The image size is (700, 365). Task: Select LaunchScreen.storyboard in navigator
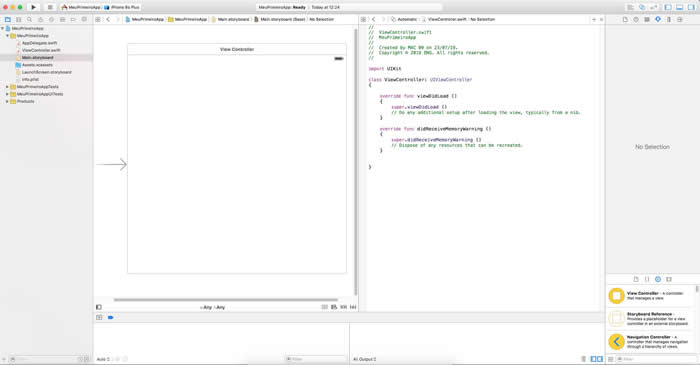tap(46, 72)
